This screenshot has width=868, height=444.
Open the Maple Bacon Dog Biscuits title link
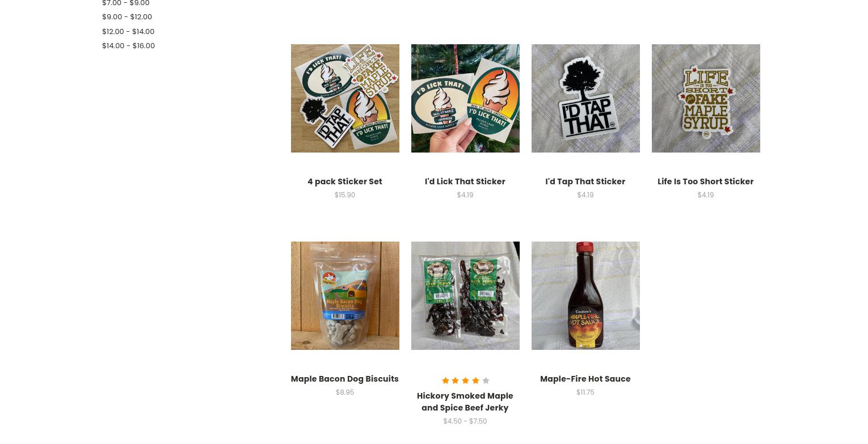point(345,379)
